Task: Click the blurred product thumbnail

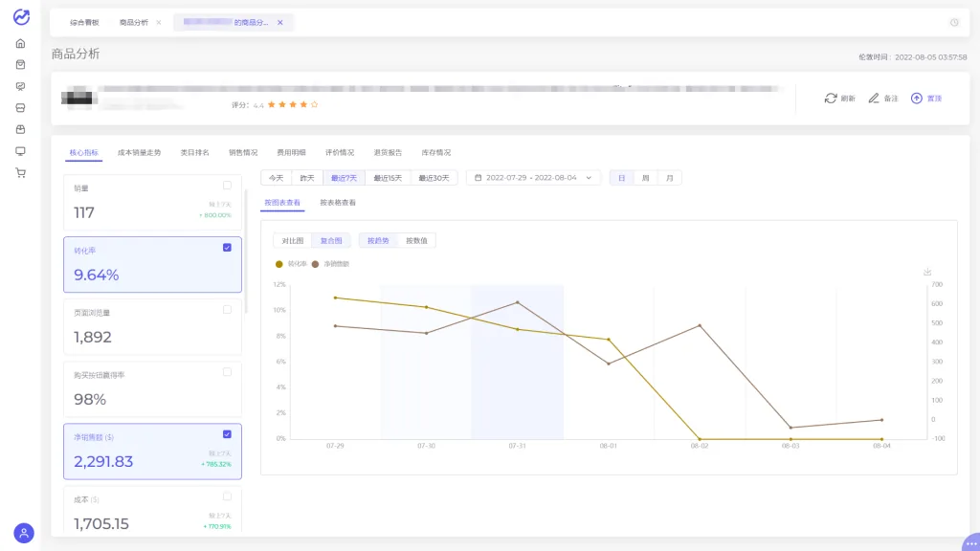Action: (78, 99)
